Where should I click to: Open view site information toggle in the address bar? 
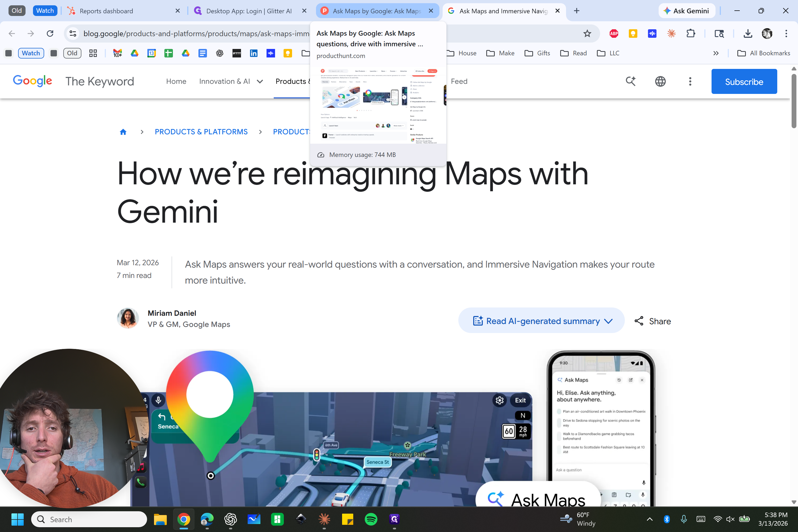(73, 33)
